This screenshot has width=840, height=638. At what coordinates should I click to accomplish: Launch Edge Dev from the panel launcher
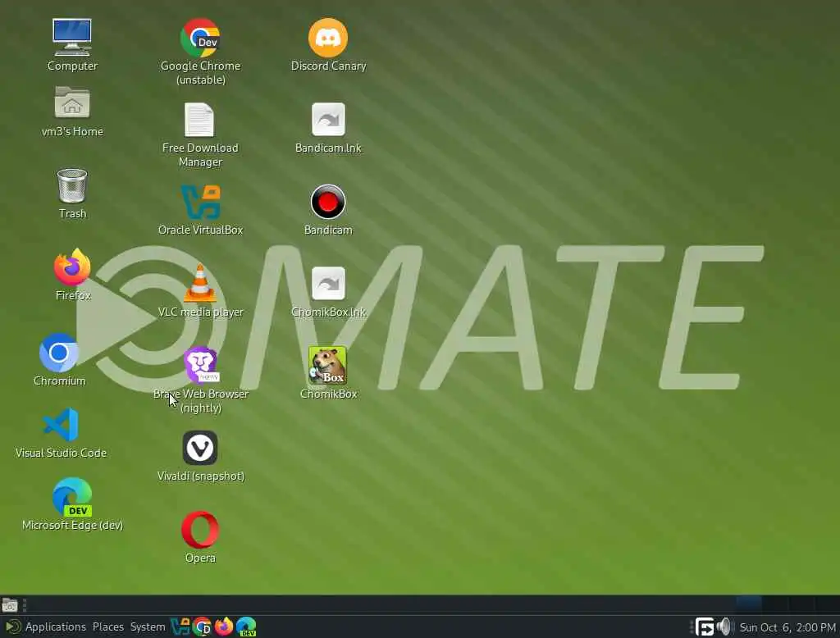click(246, 627)
